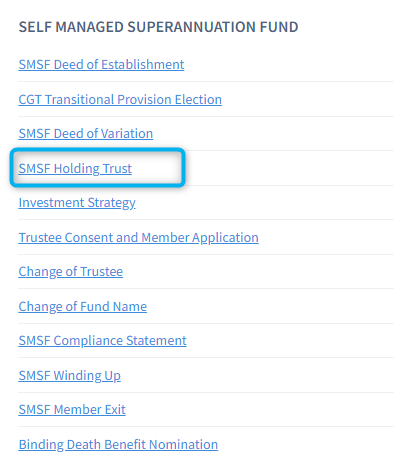Select the SMSF Member Exit link
Viewport: 394px width, 475px height.
pyautogui.click(x=72, y=409)
